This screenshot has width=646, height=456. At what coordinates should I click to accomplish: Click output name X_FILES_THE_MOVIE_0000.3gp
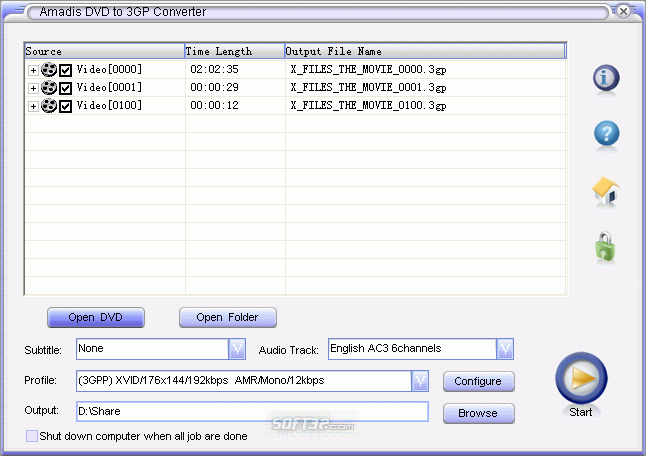coord(368,69)
